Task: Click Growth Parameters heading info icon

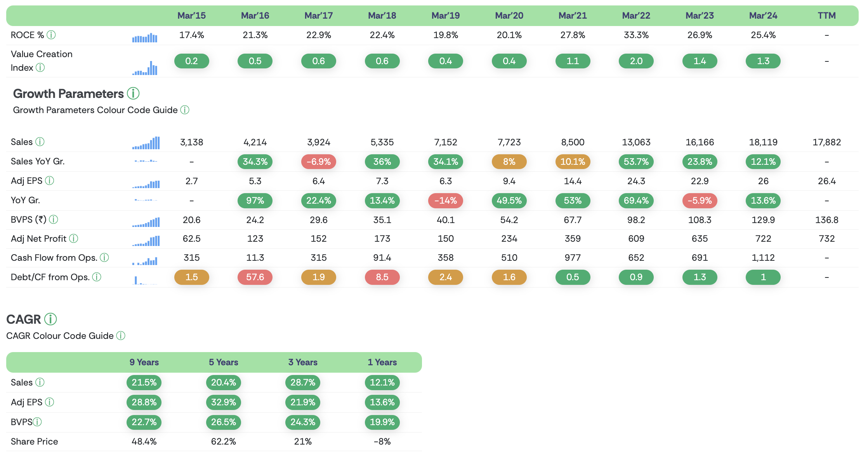Action: click(x=133, y=94)
